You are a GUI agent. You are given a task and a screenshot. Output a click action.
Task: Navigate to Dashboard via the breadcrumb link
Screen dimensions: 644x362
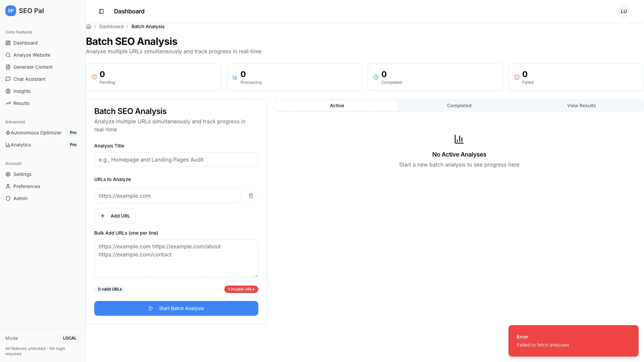pos(111,26)
